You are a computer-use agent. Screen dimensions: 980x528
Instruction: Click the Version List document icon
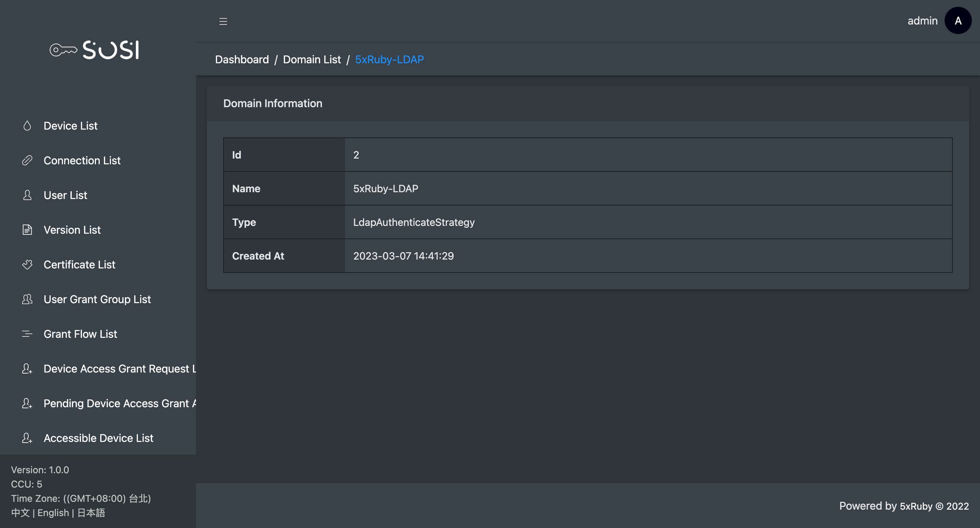click(27, 230)
